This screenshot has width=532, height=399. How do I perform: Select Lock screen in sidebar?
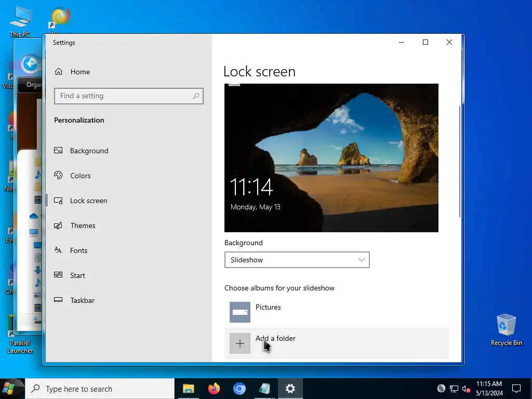[x=81, y=201]
